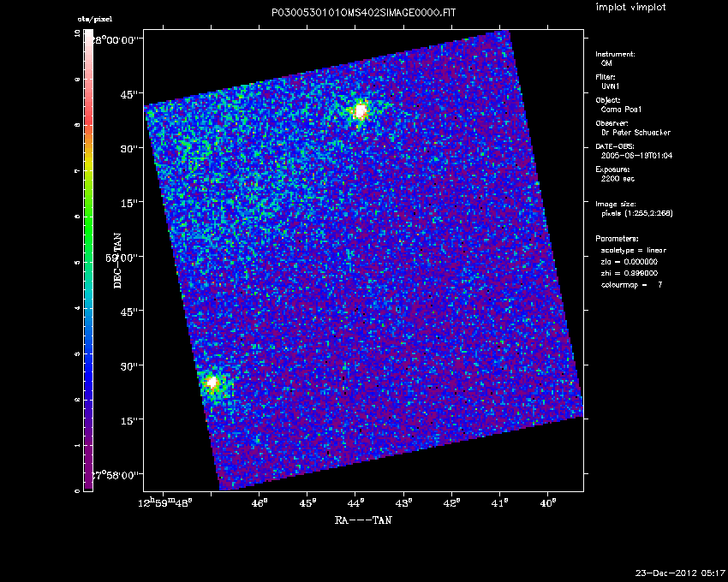This screenshot has width=728, height=582.
Task: Click the 45s right ascension tick label
Action: coord(307,503)
